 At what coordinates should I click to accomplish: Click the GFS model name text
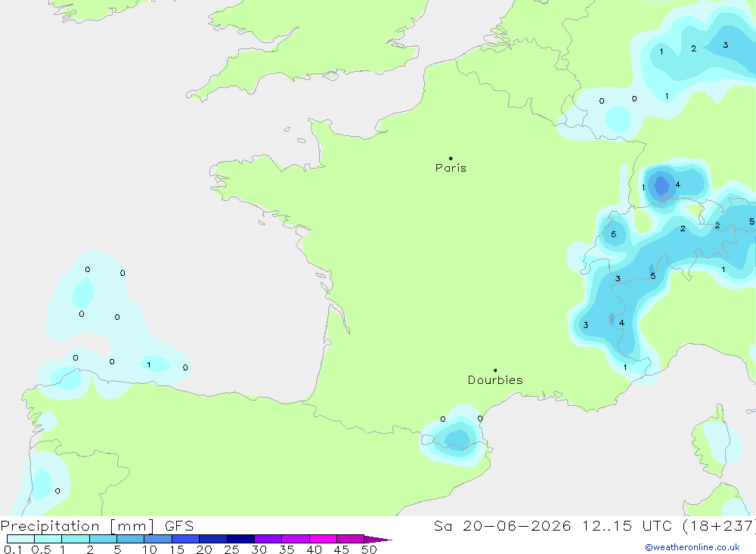click(179, 526)
